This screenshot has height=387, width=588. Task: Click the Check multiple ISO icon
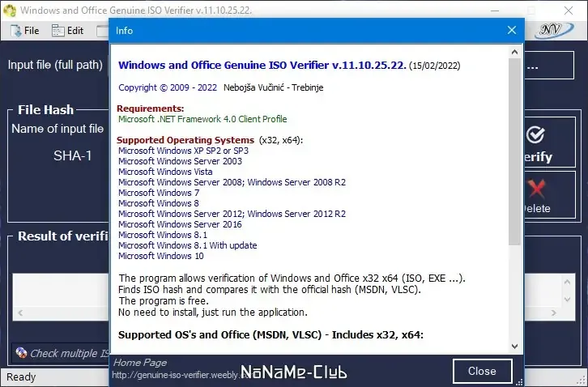pos(21,352)
